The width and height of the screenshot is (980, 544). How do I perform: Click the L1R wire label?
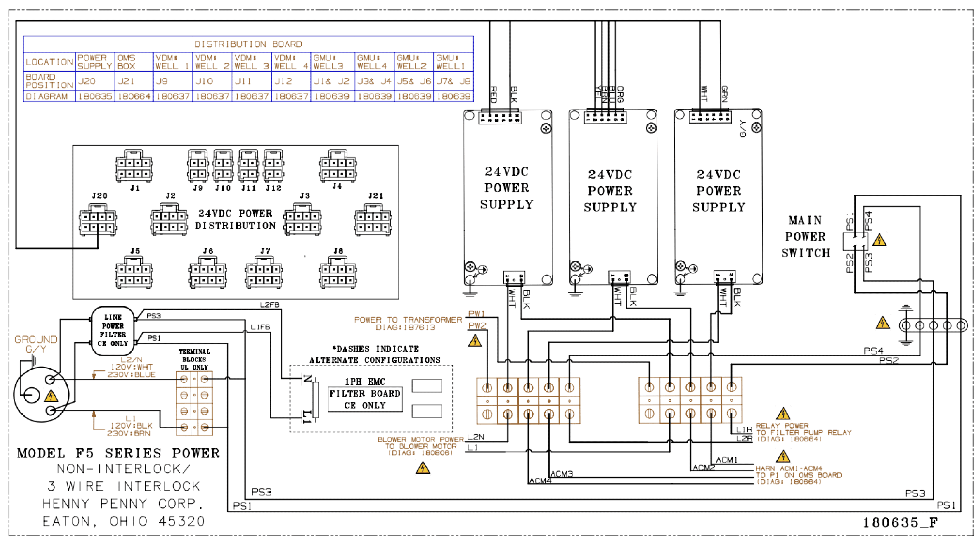click(744, 430)
